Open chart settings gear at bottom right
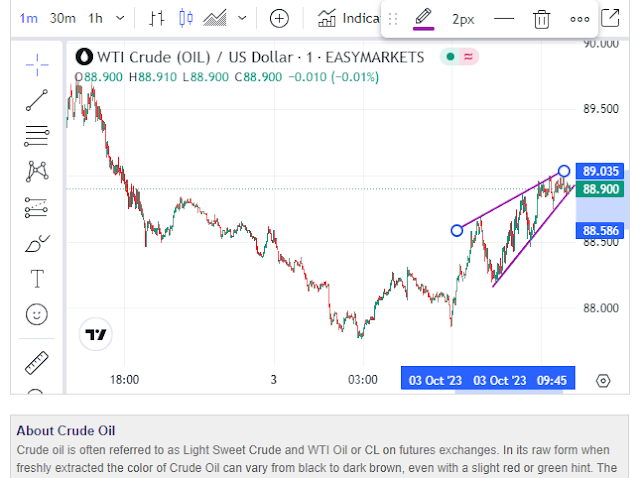Image resolution: width=640 pixels, height=478 pixels. [x=603, y=381]
